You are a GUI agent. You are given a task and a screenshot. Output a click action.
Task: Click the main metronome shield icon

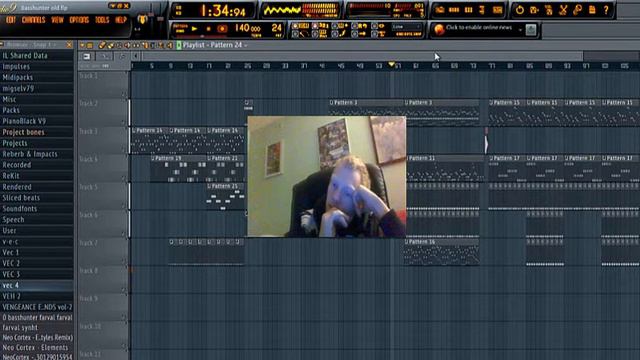142,19
